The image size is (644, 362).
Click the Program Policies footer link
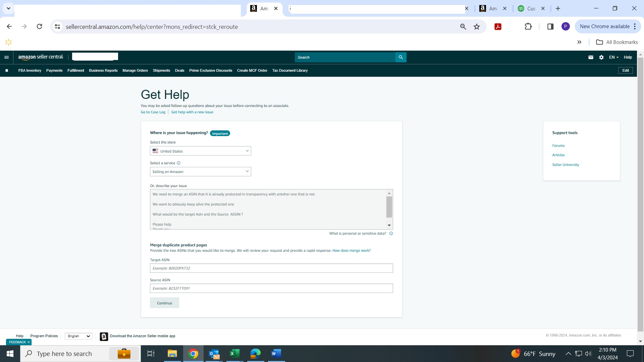(x=44, y=336)
